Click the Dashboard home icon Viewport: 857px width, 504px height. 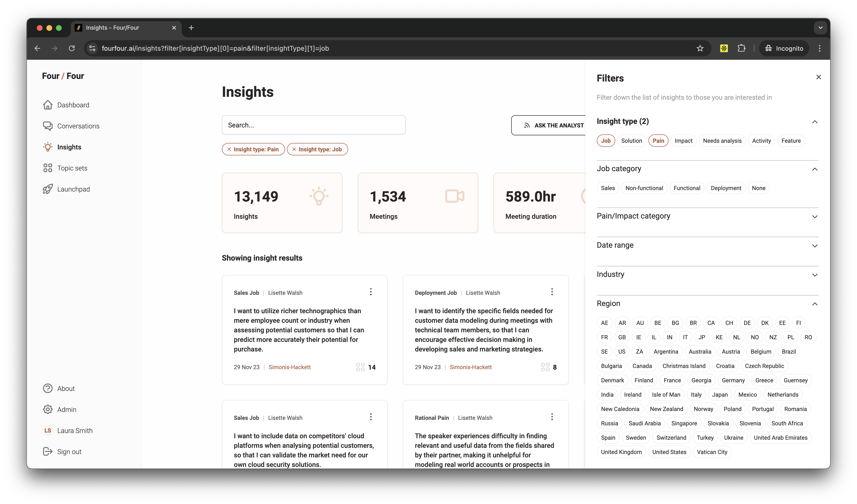48,105
